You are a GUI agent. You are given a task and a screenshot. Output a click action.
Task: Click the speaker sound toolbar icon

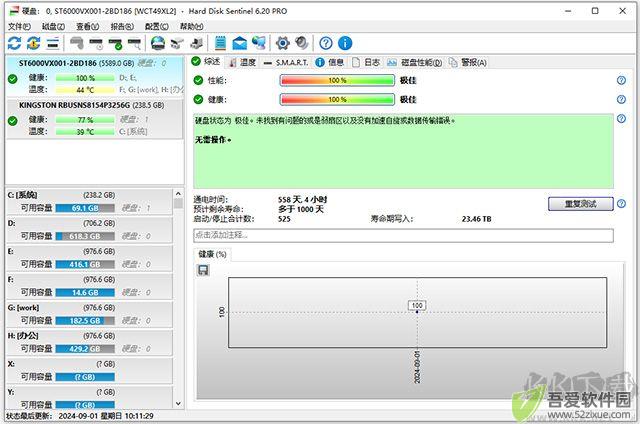point(302,43)
